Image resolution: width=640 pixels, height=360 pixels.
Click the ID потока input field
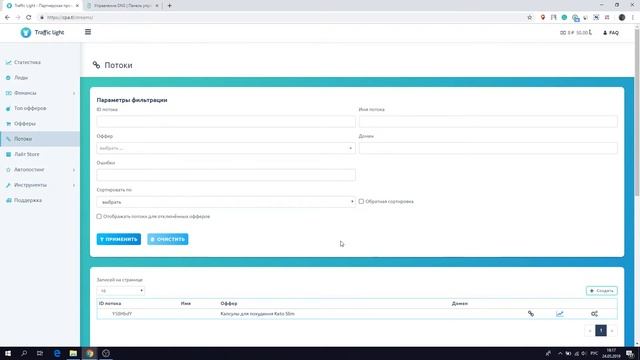click(x=226, y=121)
